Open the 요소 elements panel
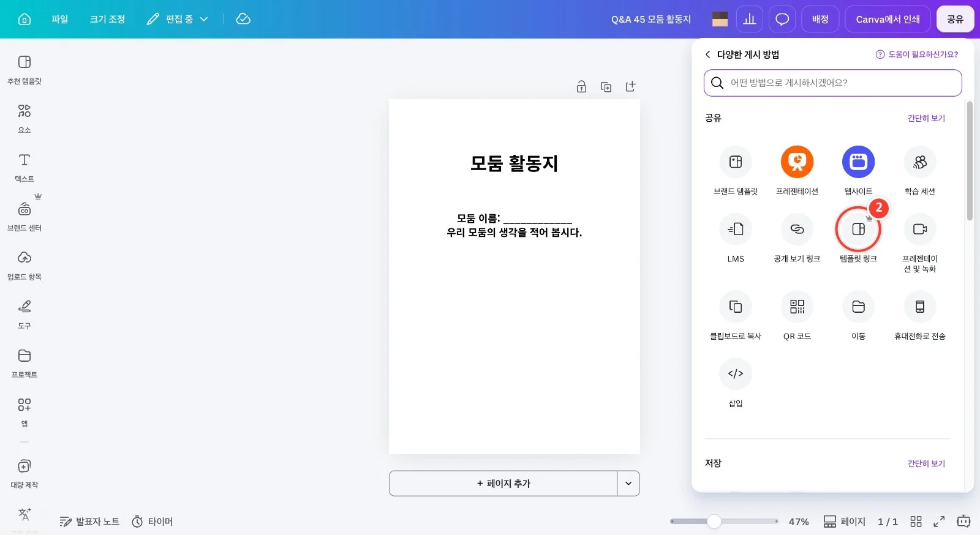Viewport: 980px width, 535px height. point(24,118)
